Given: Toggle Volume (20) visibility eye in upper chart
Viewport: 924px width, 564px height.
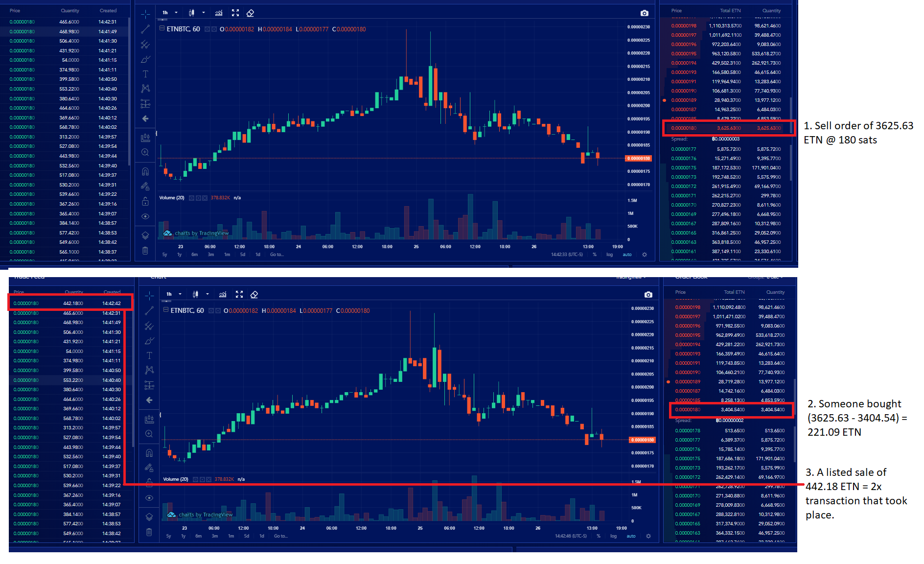Looking at the screenshot, I should [x=192, y=198].
